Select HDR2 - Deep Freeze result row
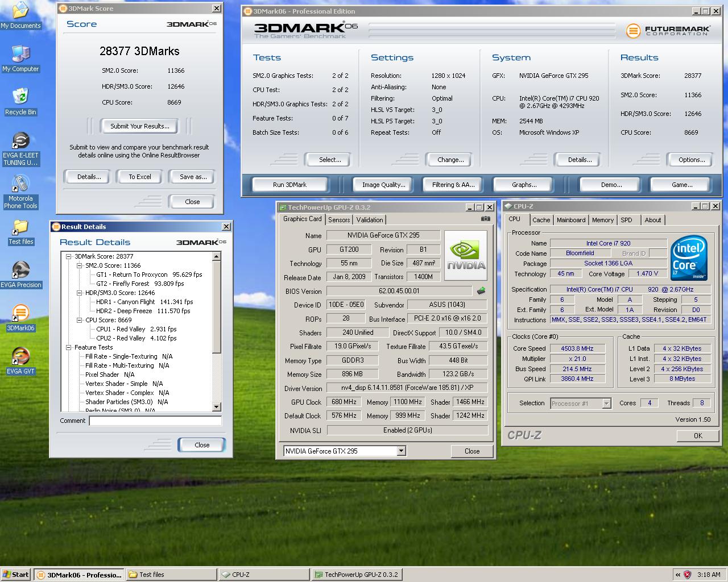This screenshot has width=728, height=582. click(x=143, y=311)
